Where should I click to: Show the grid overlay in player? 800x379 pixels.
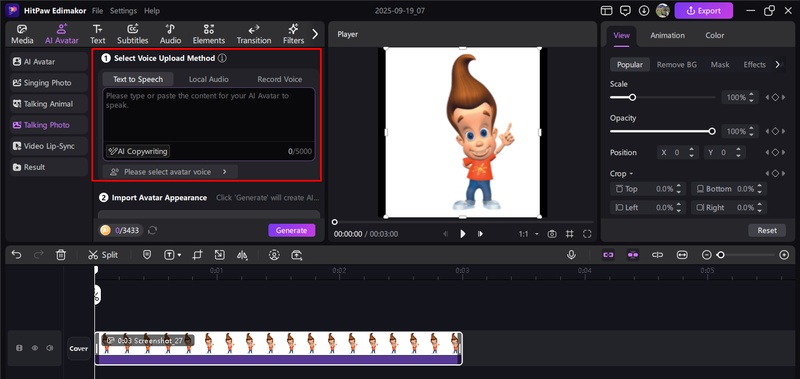click(x=569, y=234)
